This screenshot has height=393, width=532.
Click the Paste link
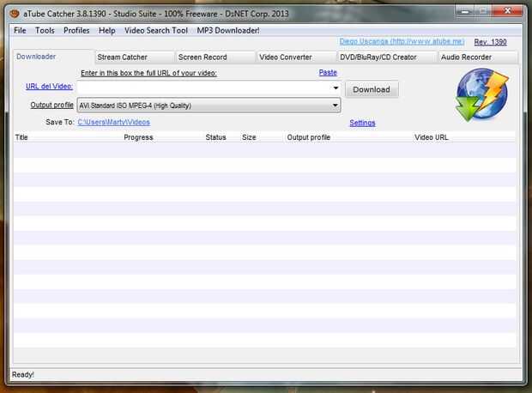pyautogui.click(x=328, y=72)
